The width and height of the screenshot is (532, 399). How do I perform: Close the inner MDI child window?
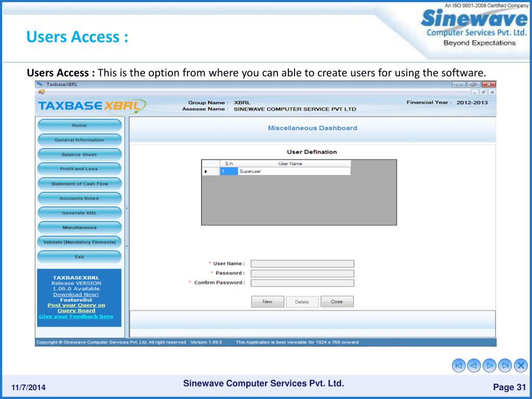(x=492, y=92)
